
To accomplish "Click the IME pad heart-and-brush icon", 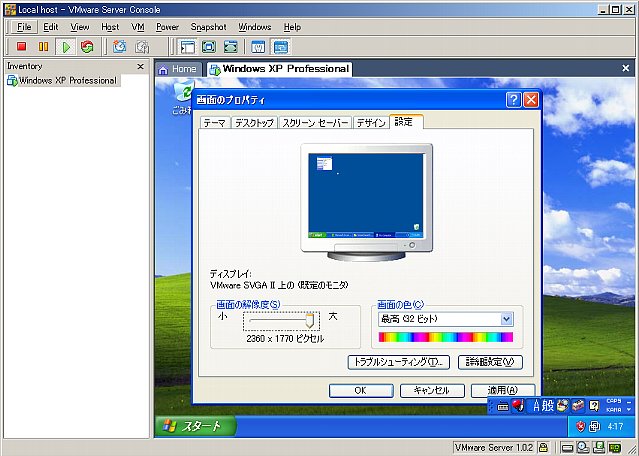I will tap(518, 405).
